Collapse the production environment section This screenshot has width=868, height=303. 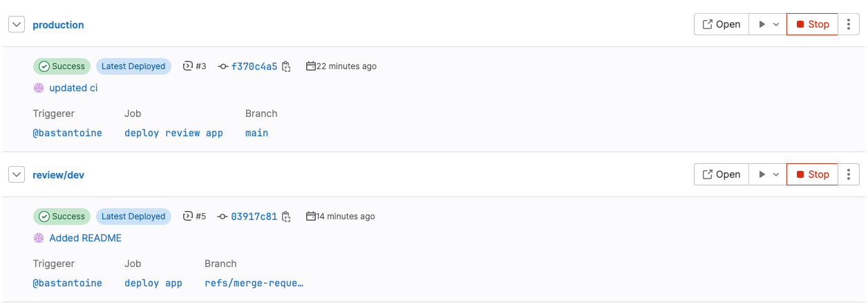pyautogui.click(x=17, y=24)
